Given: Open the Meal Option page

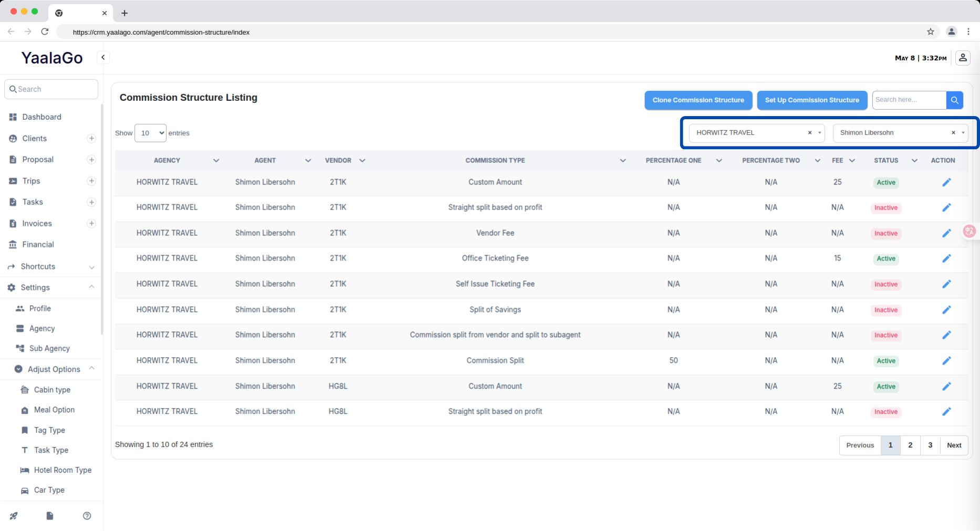Looking at the screenshot, I should coord(54,410).
